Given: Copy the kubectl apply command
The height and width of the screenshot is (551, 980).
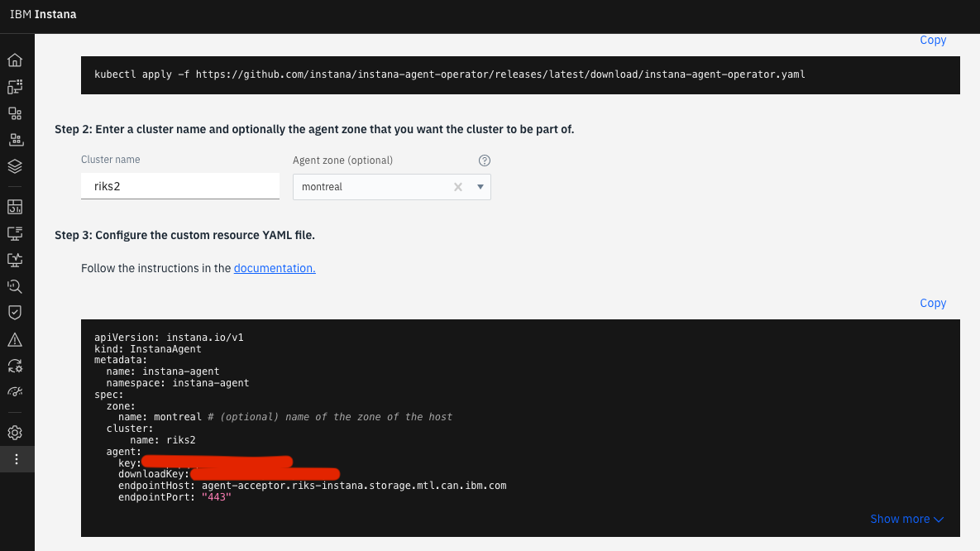Looking at the screenshot, I should click(x=933, y=40).
